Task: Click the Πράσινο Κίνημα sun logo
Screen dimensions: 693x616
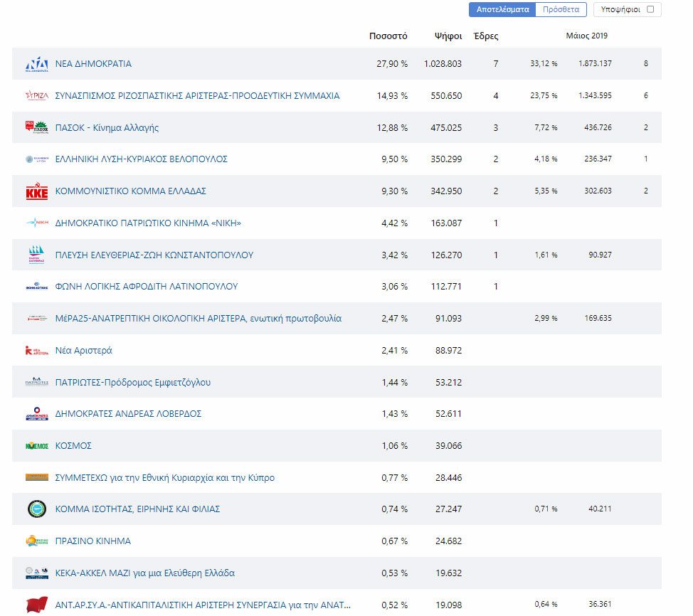Action: (x=37, y=541)
